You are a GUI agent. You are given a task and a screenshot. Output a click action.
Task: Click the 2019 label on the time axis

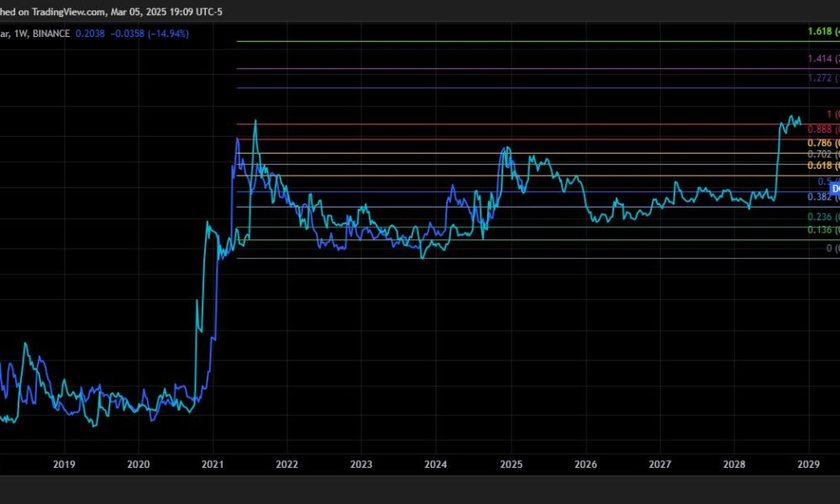pos(65,464)
